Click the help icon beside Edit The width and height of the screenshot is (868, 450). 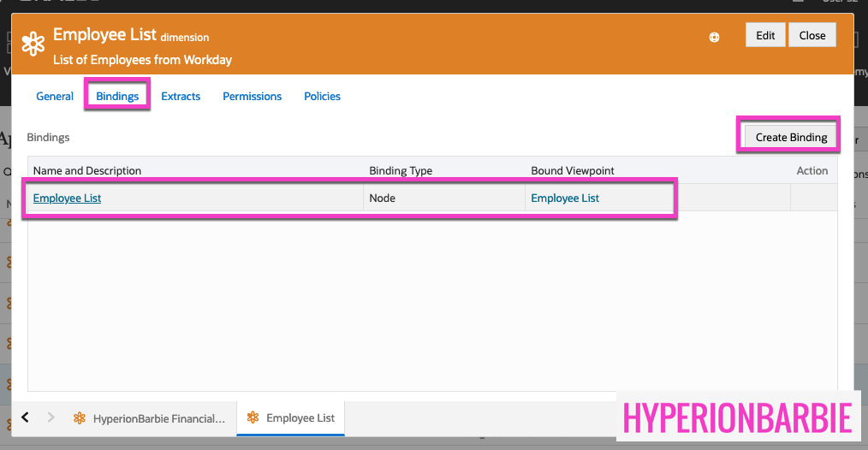[x=714, y=37]
